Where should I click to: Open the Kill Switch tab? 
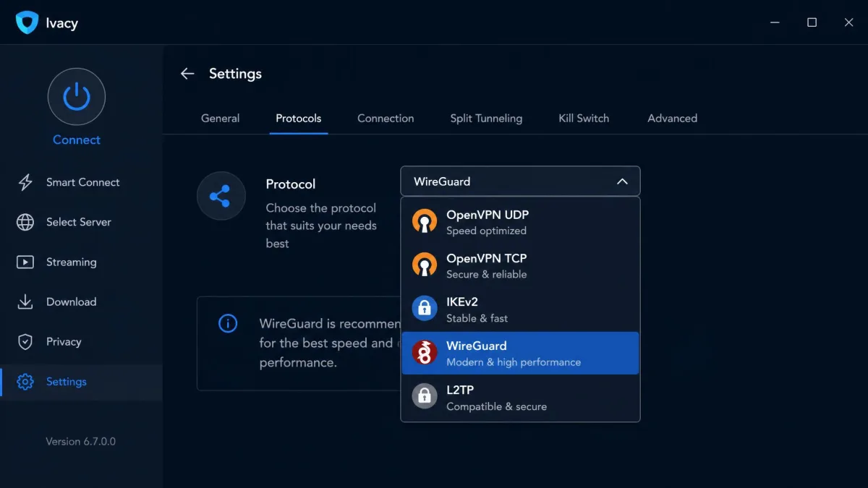(584, 118)
